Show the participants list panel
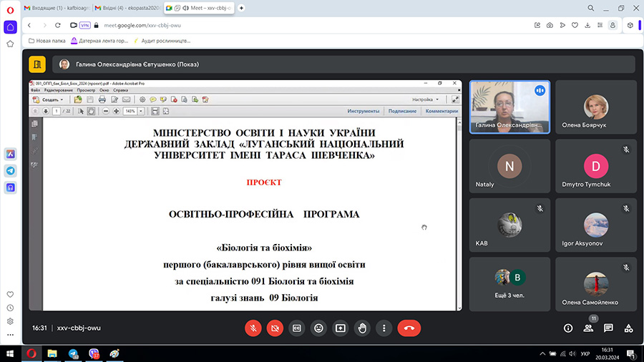644x362 pixels. click(588, 328)
